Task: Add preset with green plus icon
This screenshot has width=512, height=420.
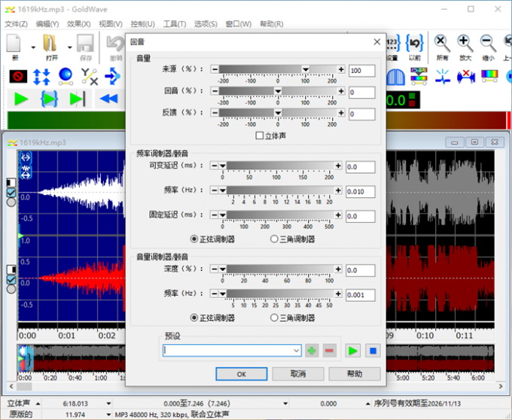Action: [x=312, y=351]
